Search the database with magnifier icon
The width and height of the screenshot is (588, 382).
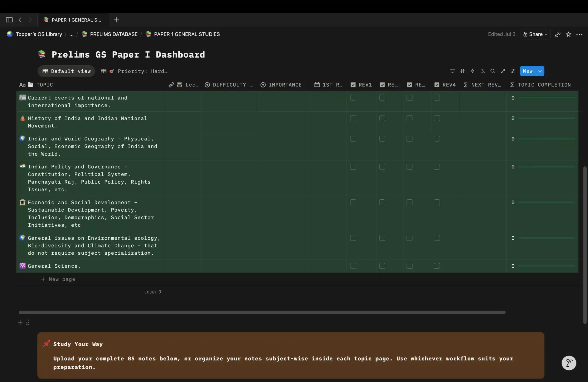click(493, 71)
